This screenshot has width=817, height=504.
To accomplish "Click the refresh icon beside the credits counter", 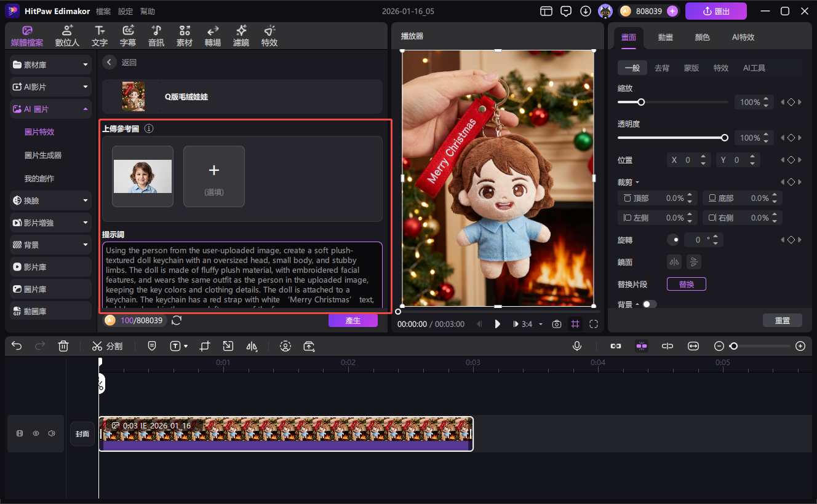I will [177, 320].
